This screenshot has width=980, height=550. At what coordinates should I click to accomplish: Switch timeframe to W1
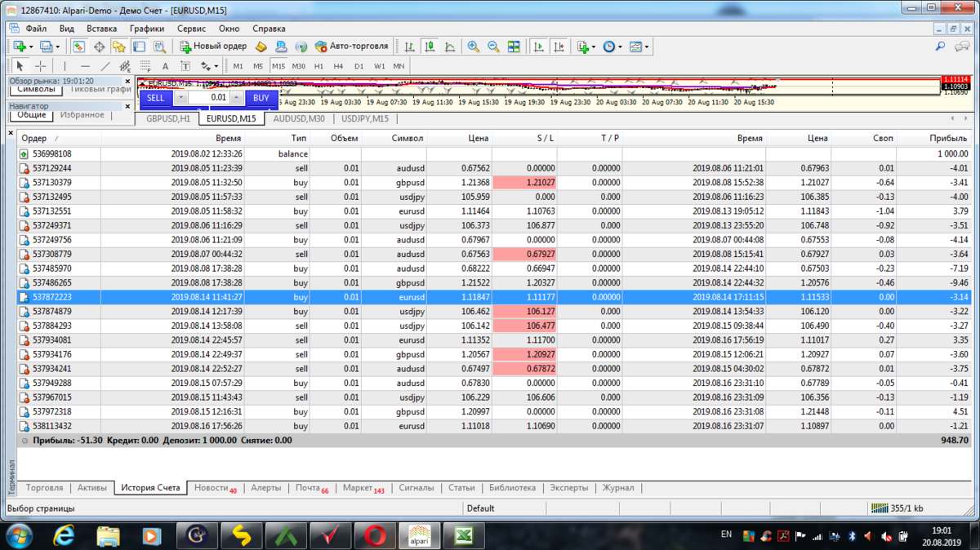point(379,66)
